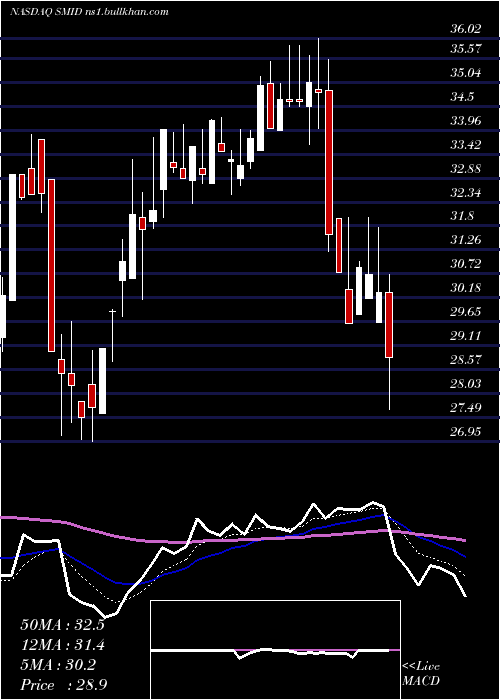Click the 29.65 price axis label

(466, 312)
